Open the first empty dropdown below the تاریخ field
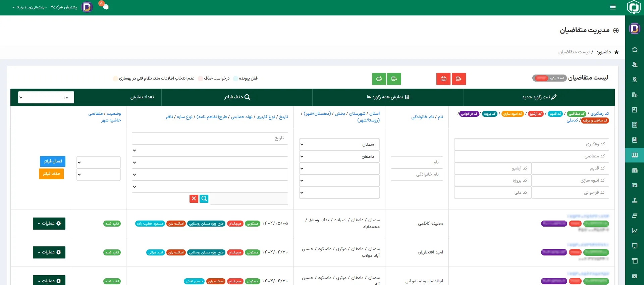 (x=210, y=150)
